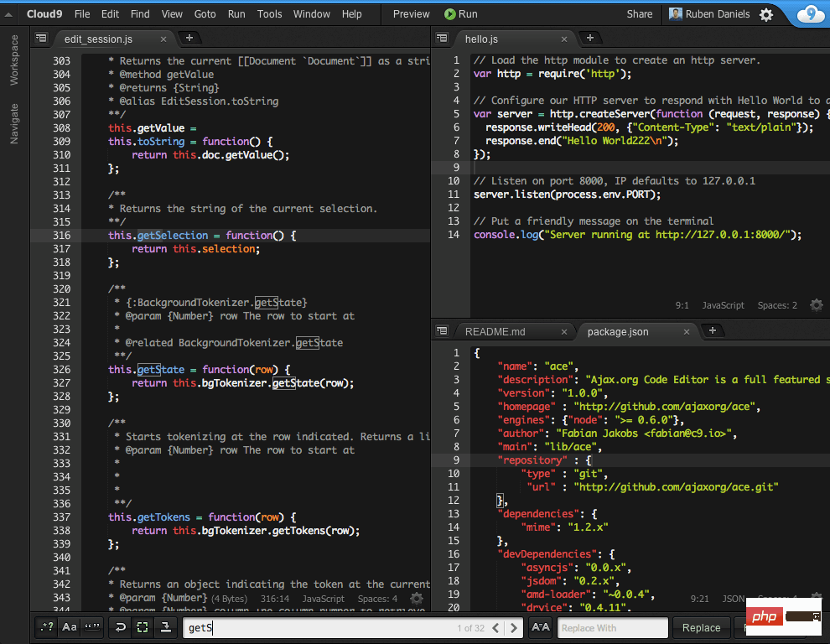Click line number 9 in hello.js gutter

click(456, 168)
